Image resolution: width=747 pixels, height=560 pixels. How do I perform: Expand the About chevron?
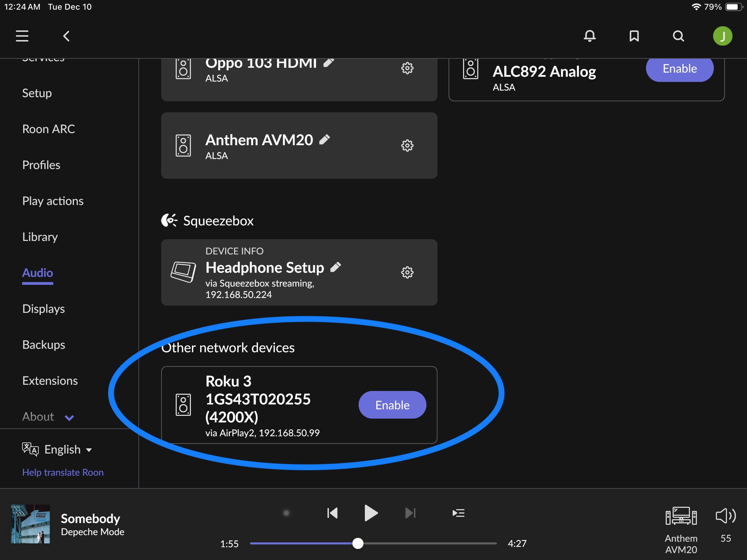(69, 418)
